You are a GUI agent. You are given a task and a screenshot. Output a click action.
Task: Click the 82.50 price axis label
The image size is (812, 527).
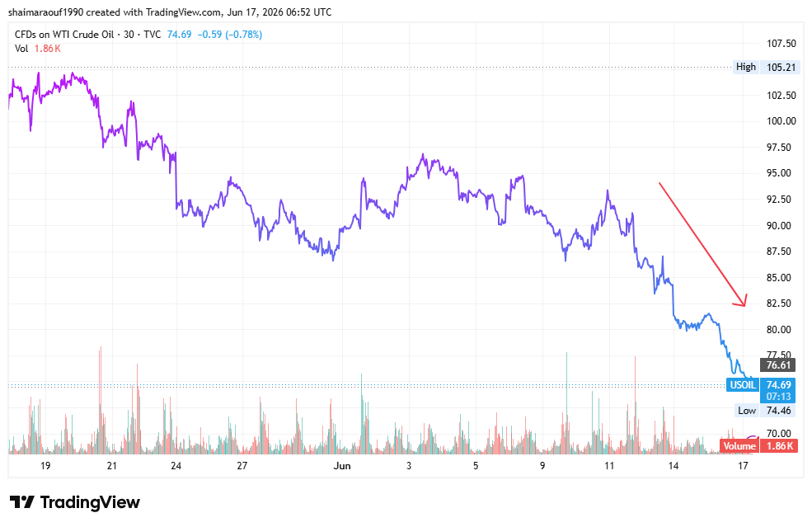781,303
